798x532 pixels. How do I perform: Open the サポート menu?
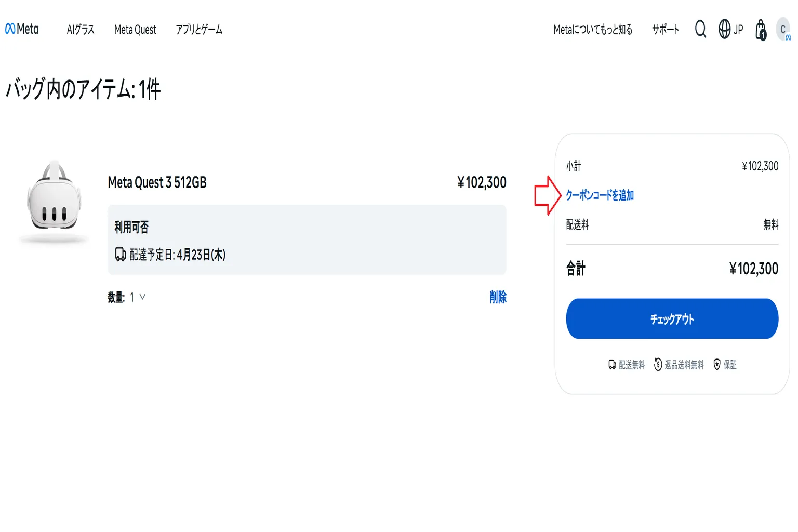tap(666, 30)
